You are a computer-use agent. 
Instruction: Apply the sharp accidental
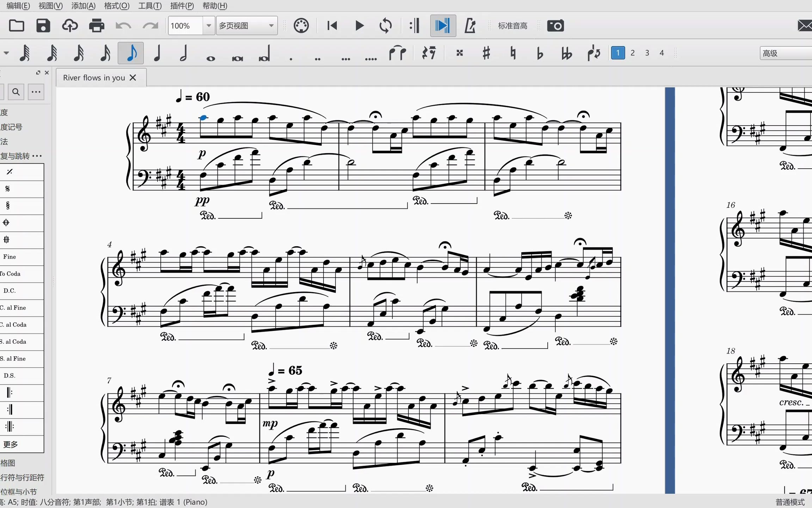pos(486,53)
